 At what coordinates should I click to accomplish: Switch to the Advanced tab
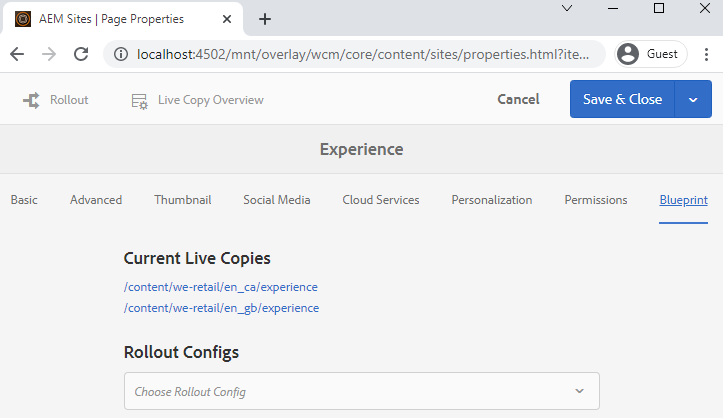coord(96,200)
